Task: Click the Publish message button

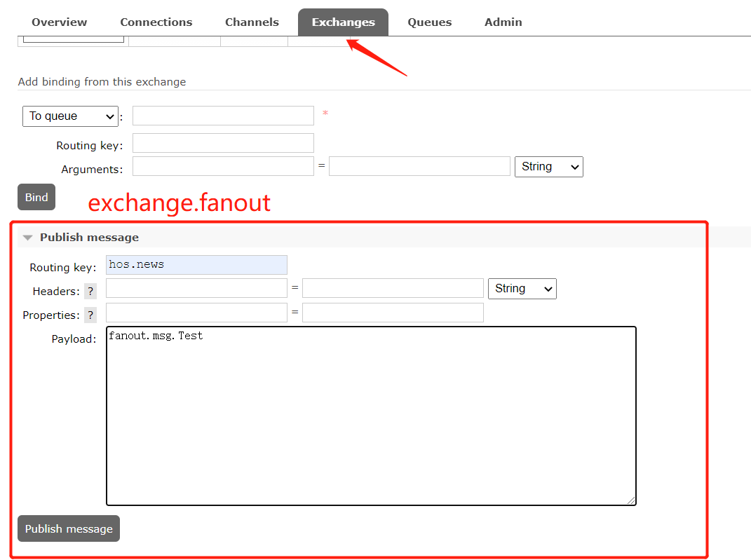Action: tap(69, 528)
